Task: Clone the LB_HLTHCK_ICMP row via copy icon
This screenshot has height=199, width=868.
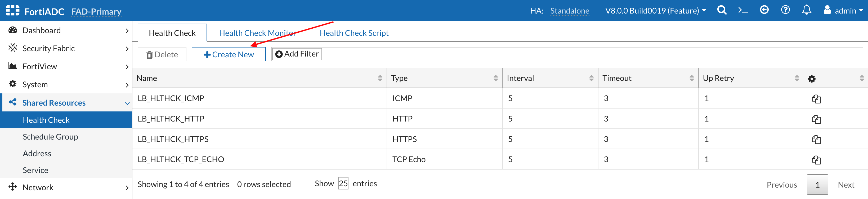Action: [816, 99]
